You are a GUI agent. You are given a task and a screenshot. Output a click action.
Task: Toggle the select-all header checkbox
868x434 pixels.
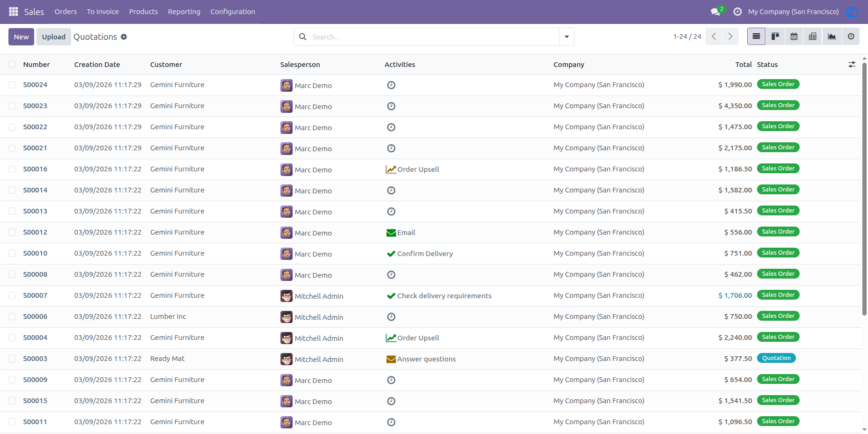pyautogui.click(x=12, y=65)
